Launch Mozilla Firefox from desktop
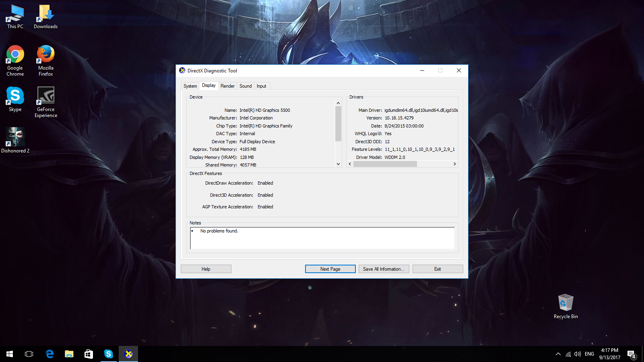The image size is (644, 362). click(45, 61)
